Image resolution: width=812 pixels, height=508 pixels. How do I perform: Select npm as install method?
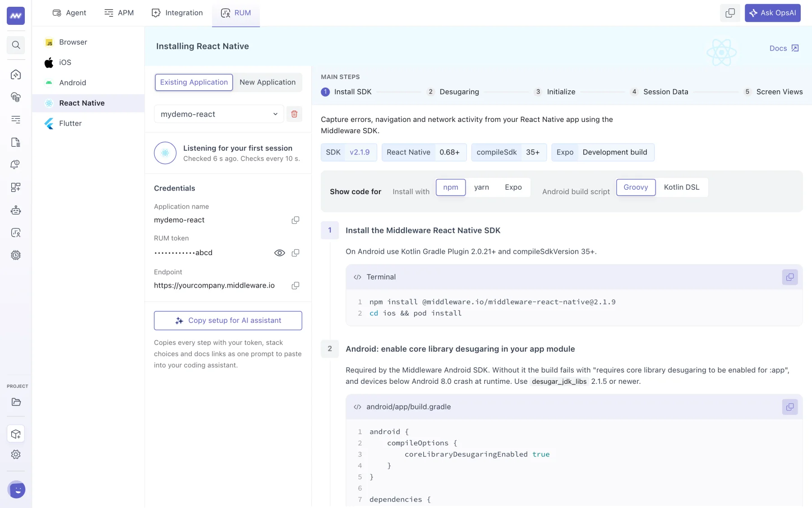click(x=451, y=187)
